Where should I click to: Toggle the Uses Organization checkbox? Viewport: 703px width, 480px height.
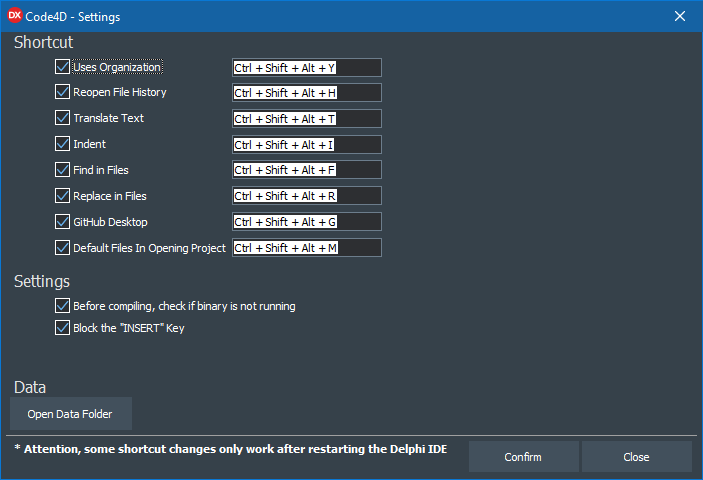pos(62,67)
